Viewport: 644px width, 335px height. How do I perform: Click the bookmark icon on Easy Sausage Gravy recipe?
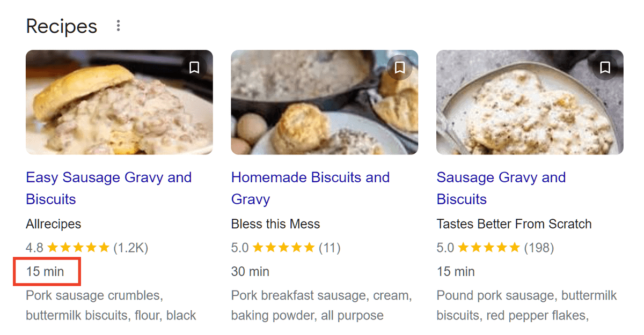pyautogui.click(x=194, y=67)
